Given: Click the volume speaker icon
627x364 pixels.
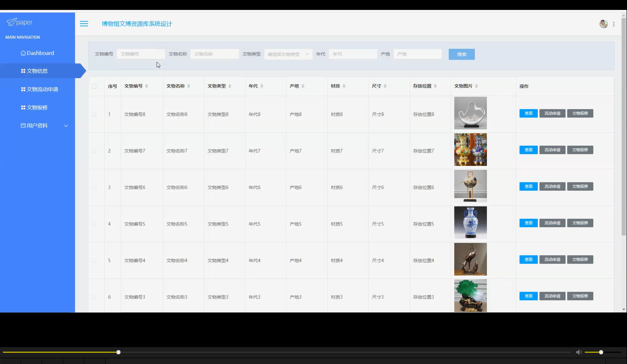Looking at the screenshot, I should coord(579,352).
